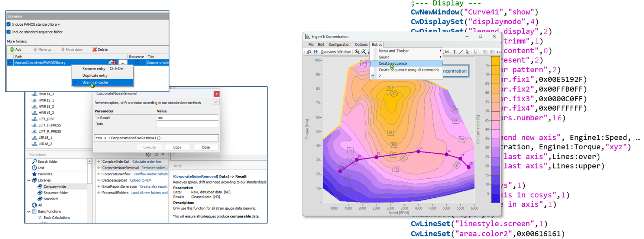This screenshot has width=644, height=239.
Task: Open Favorites star in Functions tree
Action: [x=34, y=174]
